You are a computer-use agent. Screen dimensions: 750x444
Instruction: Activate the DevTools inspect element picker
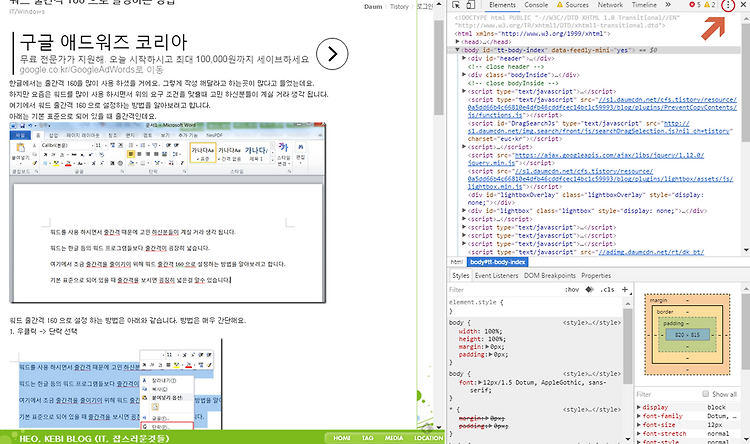tap(456, 5)
